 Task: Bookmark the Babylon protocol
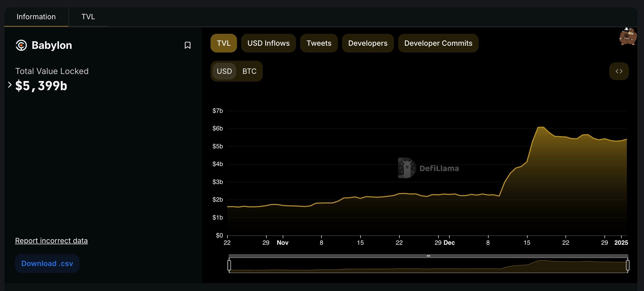187,45
